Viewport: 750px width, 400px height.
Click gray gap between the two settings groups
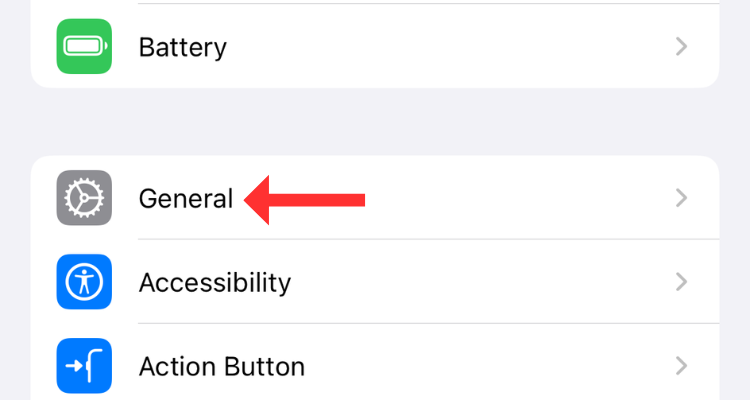375,121
